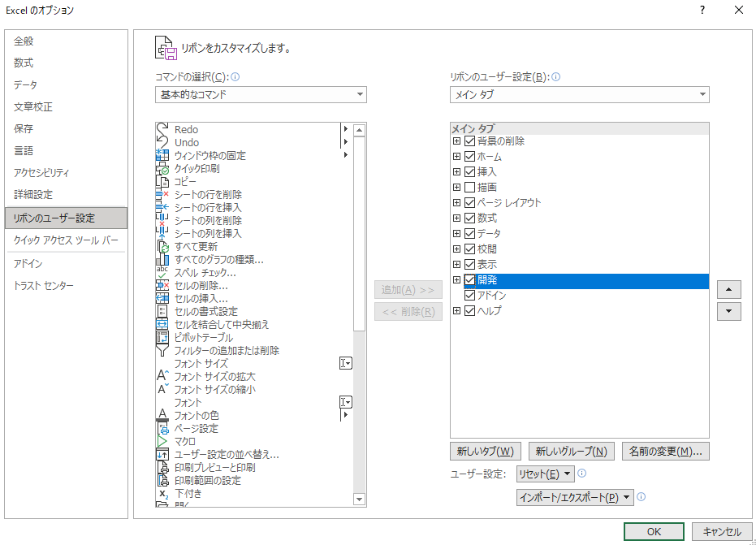Open the インポート/エクスポート dropdown
The height and width of the screenshot is (545, 756).
[x=575, y=497]
